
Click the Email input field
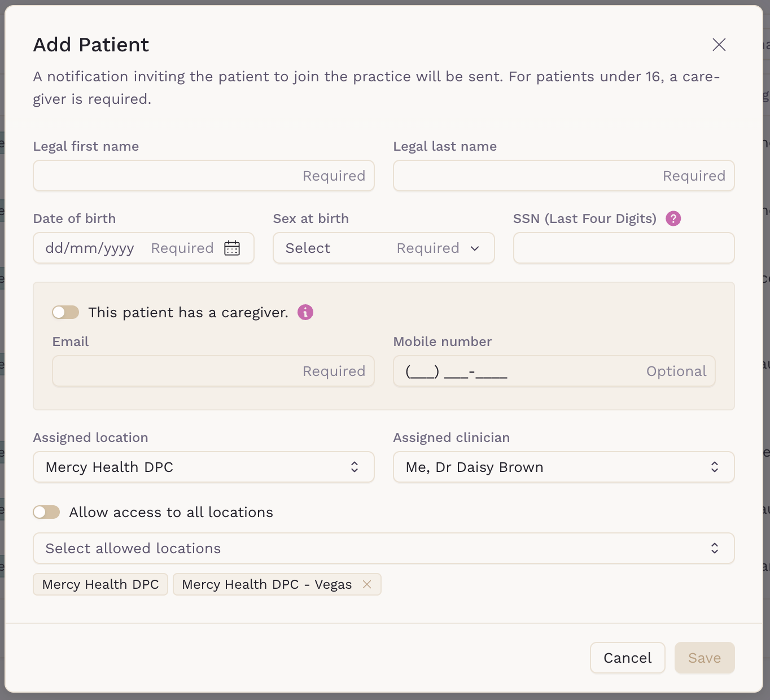tap(175, 371)
